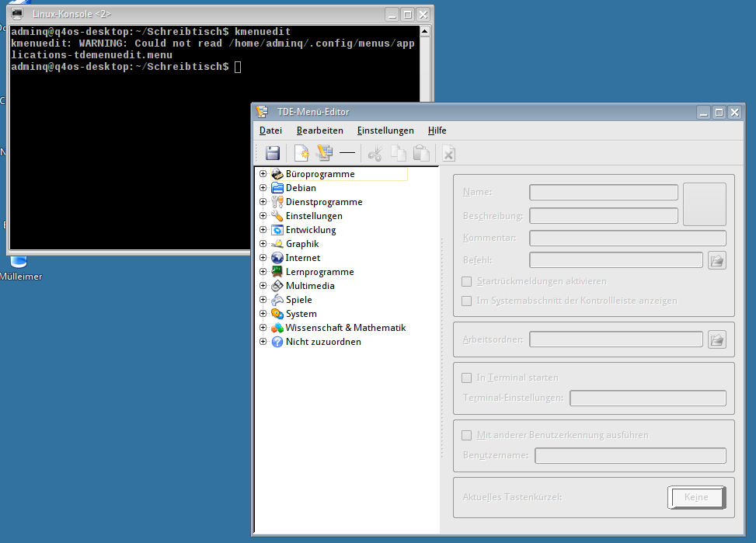Click the New Separator toolbar icon
The height and width of the screenshot is (543, 756).
pyautogui.click(x=347, y=153)
